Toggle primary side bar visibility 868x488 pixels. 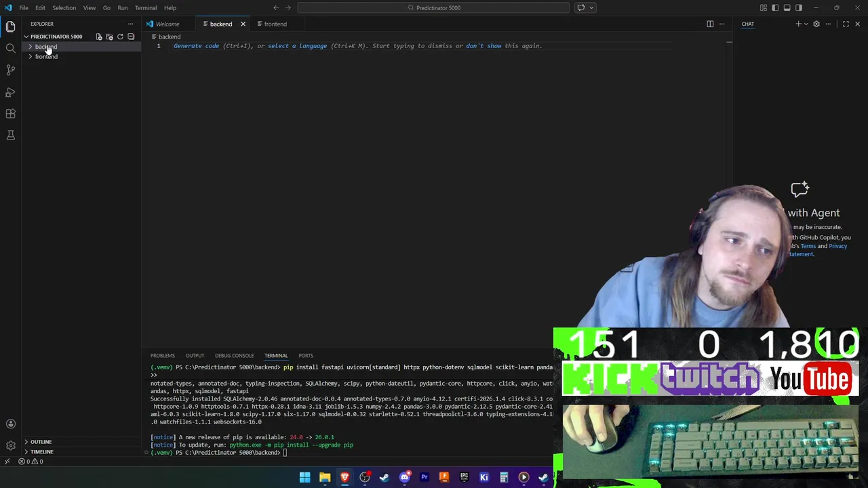pyautogui.click(x=775, y=7)
